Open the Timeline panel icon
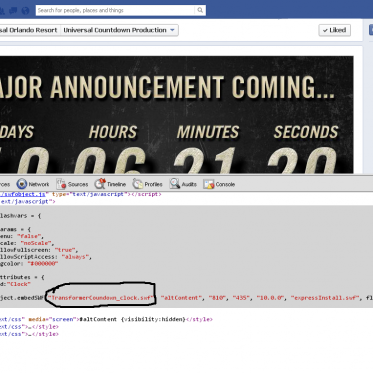This screenshot has width=373, height=373. (x=100, y=184)
